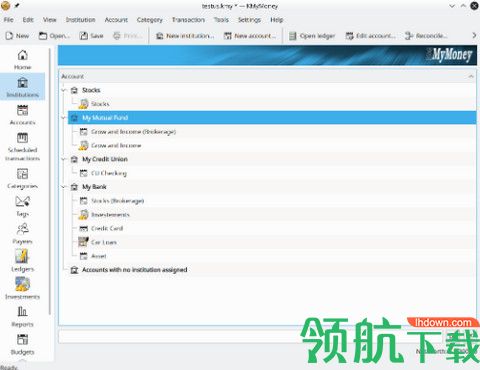The image size is (480, 370).
Task: Select Institutions view in sidebar
Action: pyautogui.click(x=22, y=87)
